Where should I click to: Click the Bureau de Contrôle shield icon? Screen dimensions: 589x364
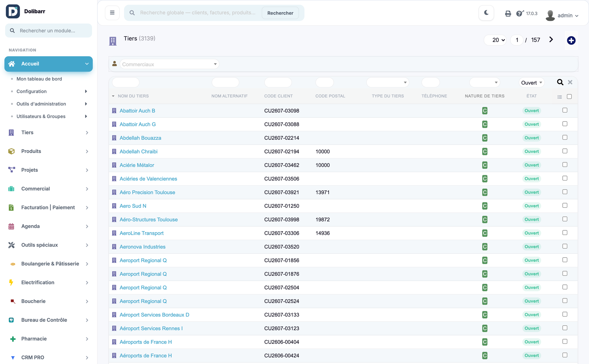pos(11,320)
